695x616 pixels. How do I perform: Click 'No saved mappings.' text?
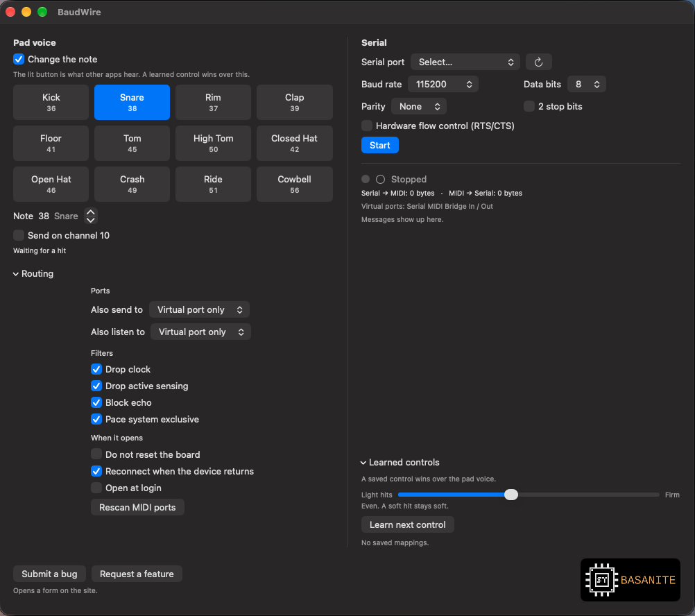point(395,543)
